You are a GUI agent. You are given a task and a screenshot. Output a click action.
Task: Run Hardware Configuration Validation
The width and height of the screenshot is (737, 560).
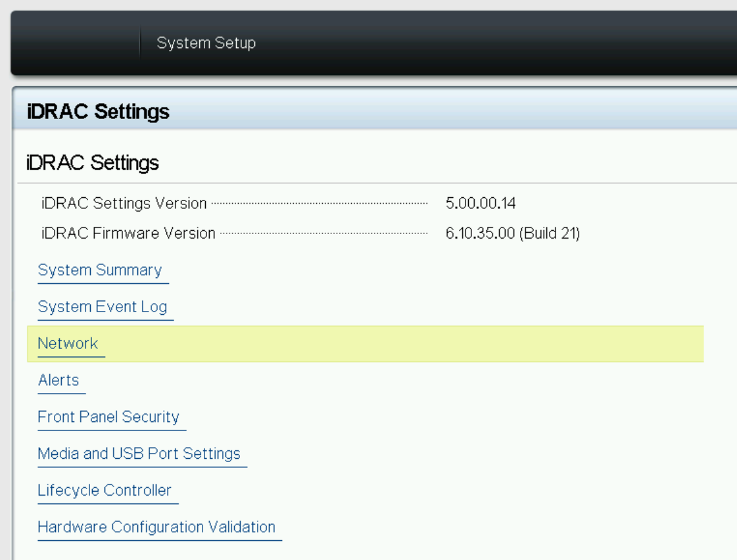[156, 528]
